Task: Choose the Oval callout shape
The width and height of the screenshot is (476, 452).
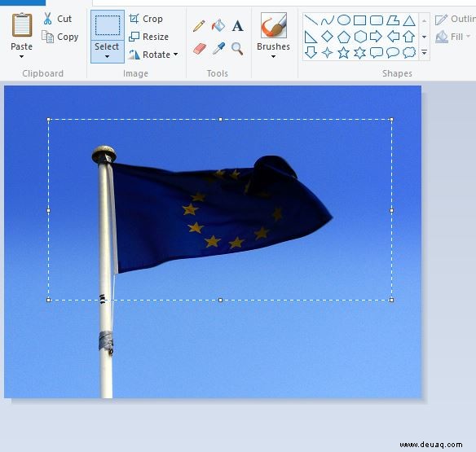Action: [x=393, y=53]
